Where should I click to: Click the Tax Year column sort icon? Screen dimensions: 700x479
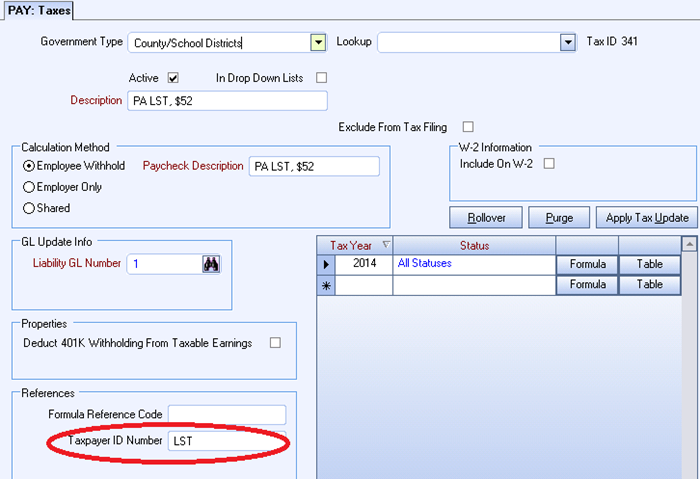click(387, 245)
